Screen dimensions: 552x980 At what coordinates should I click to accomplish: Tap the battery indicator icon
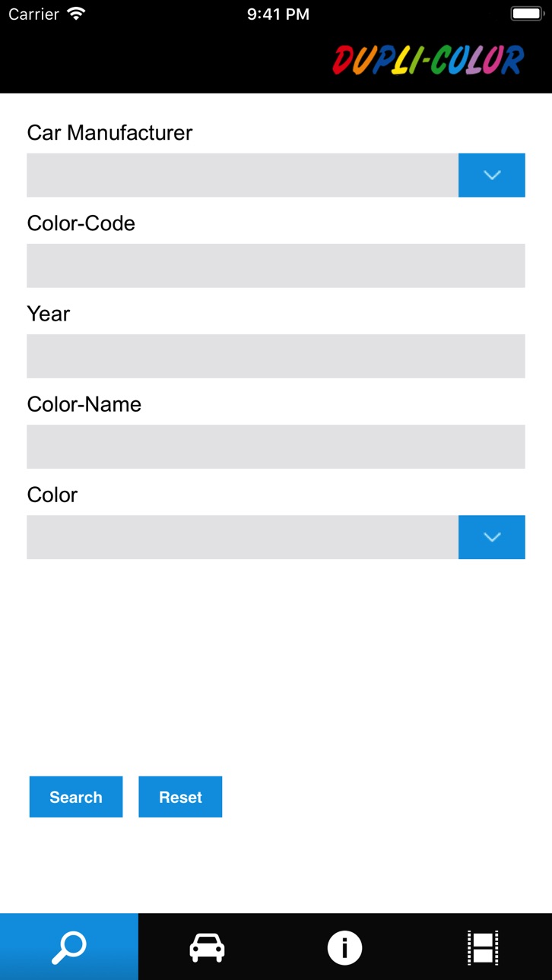click(527, 14)
